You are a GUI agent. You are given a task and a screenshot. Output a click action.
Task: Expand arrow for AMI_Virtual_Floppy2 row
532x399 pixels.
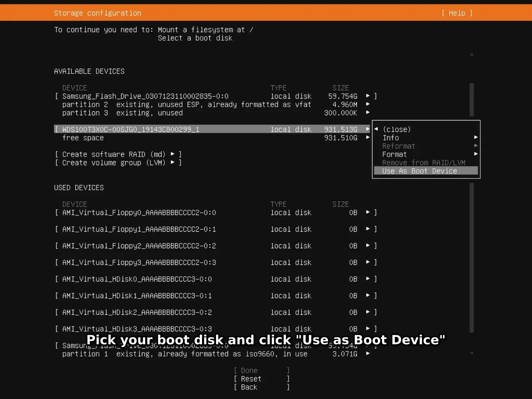368,246
